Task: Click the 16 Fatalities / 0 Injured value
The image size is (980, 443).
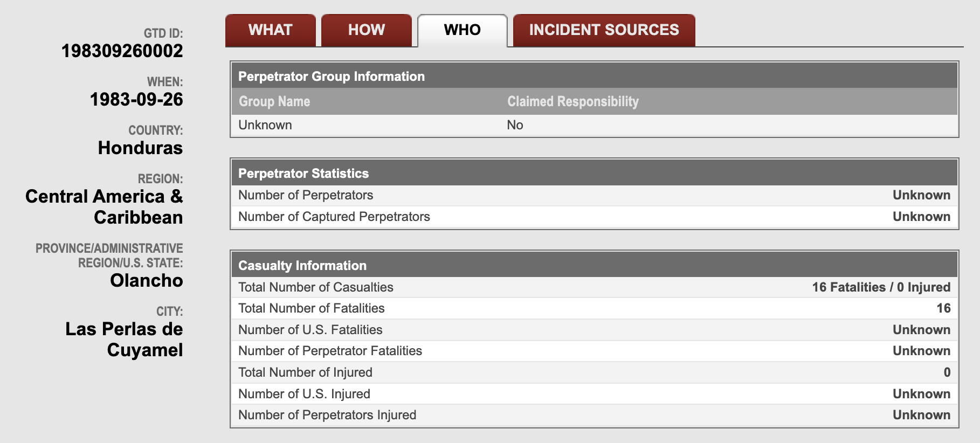Action: [x=881, y=287]
